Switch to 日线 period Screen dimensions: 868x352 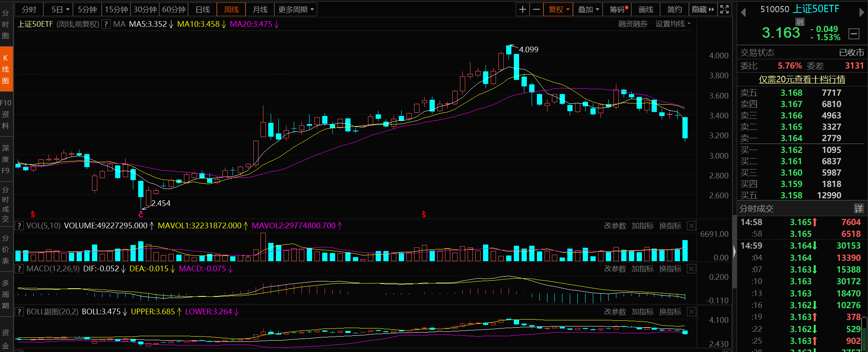point(203,9)
